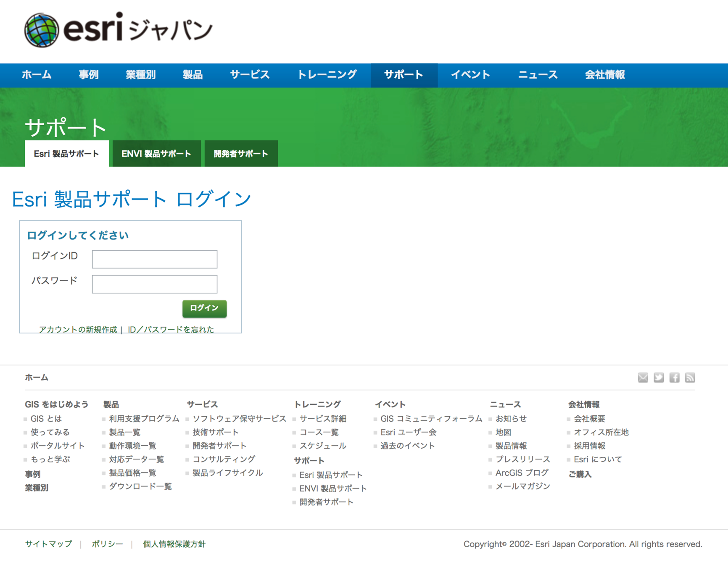Screen dimensions: 728x567
Task: Click footer ホーム heading link
Action: (x=37, y=378)
